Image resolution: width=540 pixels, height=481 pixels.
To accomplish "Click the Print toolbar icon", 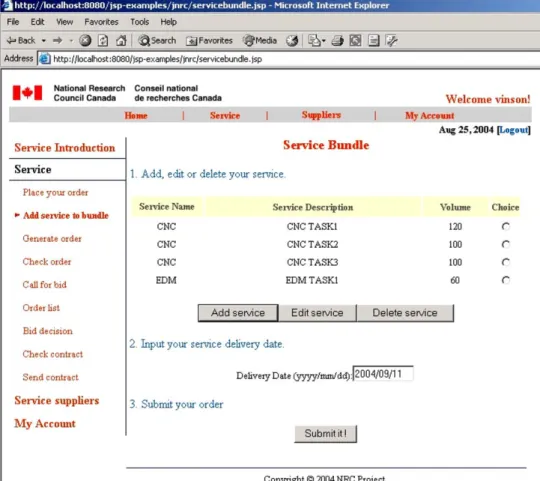I will pos(337,41).
